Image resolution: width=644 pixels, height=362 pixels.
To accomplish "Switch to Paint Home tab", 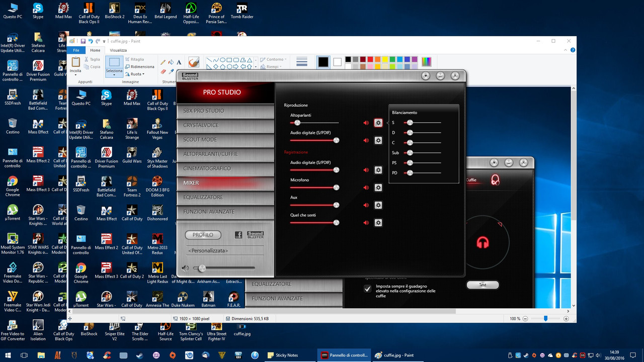I will (x=95, y=50).
